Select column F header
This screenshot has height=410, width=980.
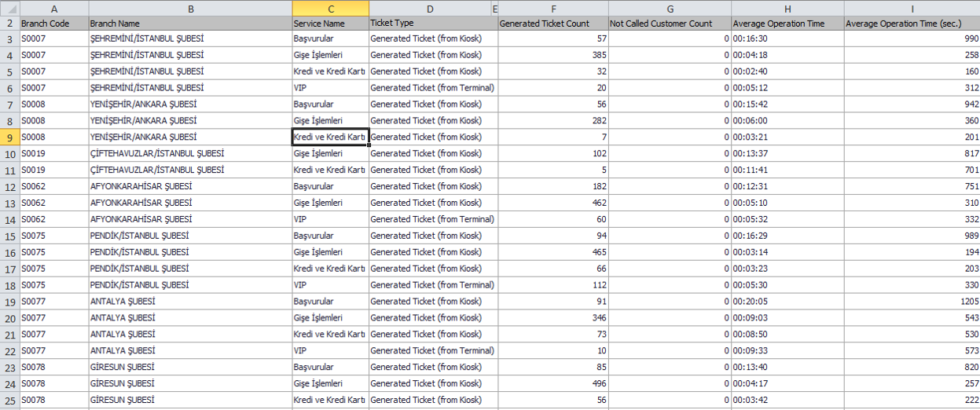[552, 8]
